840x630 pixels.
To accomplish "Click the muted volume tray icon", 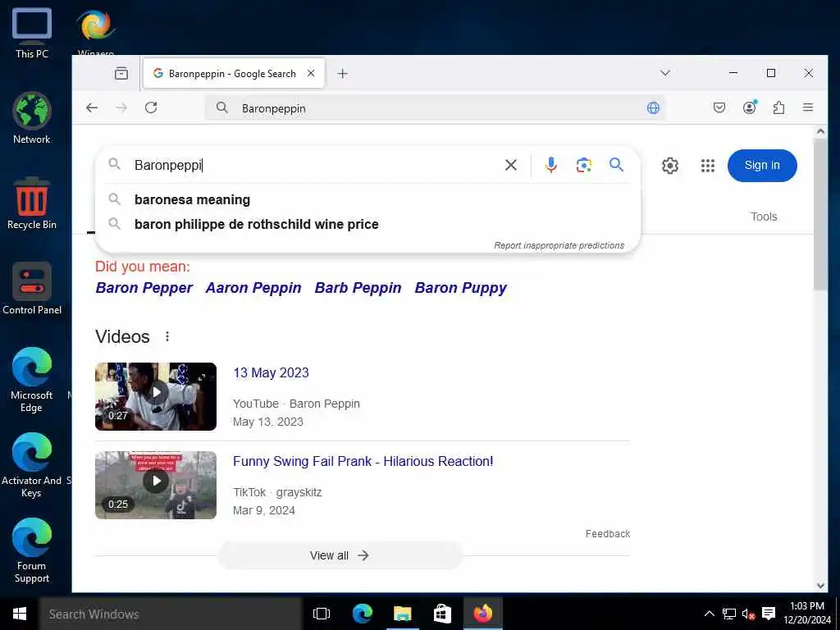I will (748, 614).
